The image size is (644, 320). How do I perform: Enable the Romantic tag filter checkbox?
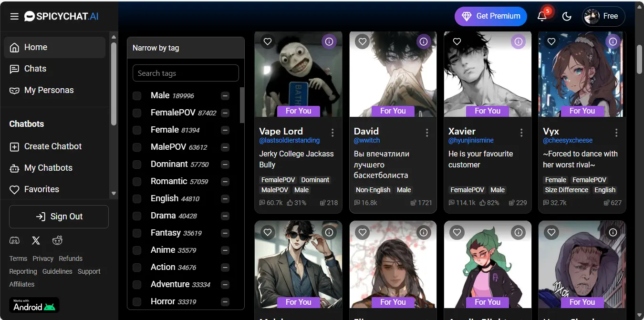point(137,182)
